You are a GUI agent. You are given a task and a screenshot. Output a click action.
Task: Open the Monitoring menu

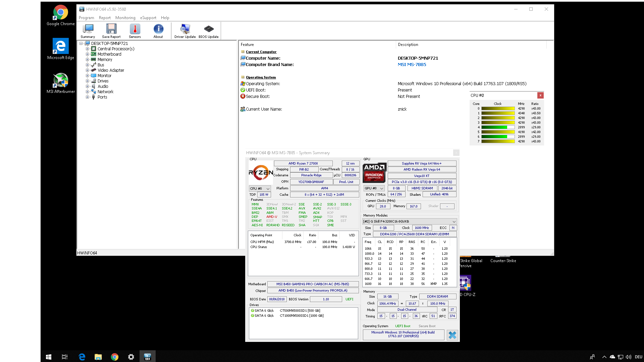pyautogui.click(x=125, y=18)
